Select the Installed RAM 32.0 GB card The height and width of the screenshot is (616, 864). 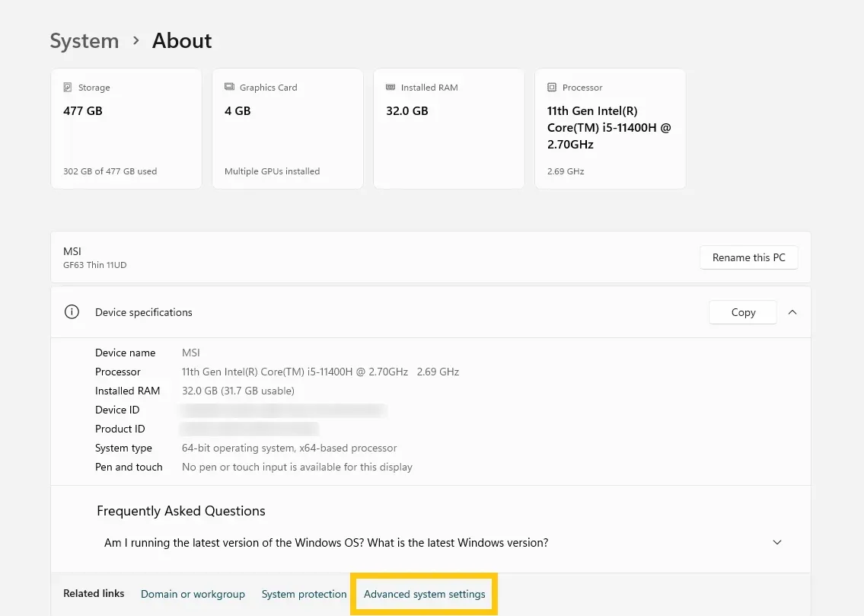click(x=449, y=129)
